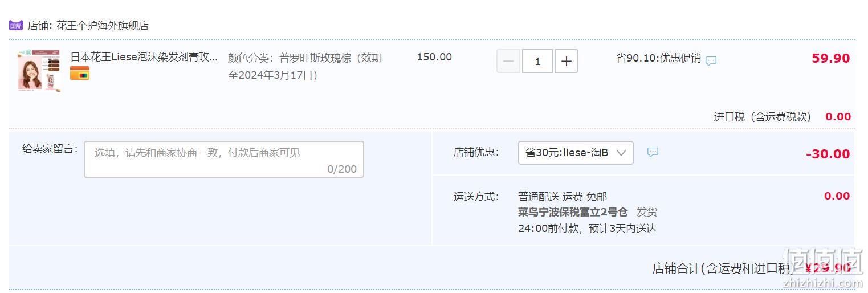Click the 普通配送 运费 免邮 shipping option
This screenshot has width=868, height=293.
click(563, 197)
